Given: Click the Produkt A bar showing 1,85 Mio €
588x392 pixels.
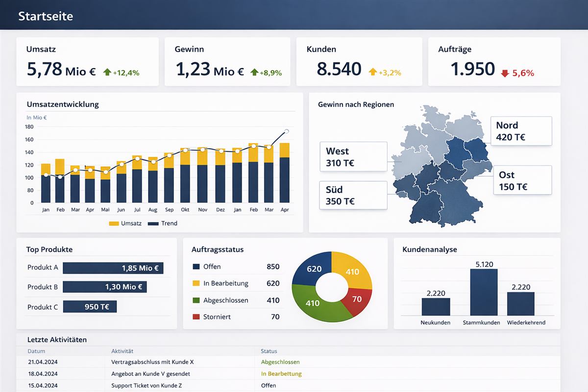Looking at the screenshot, I should point(113,268).
